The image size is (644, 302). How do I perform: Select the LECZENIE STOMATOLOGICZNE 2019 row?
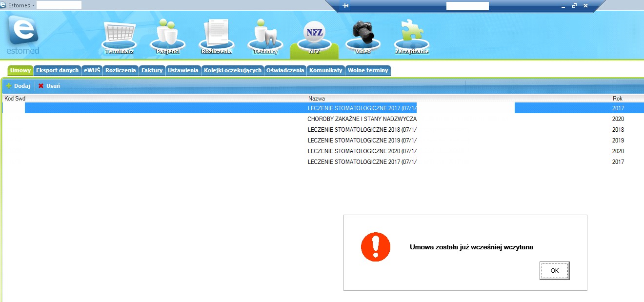(x=322, y=141)
